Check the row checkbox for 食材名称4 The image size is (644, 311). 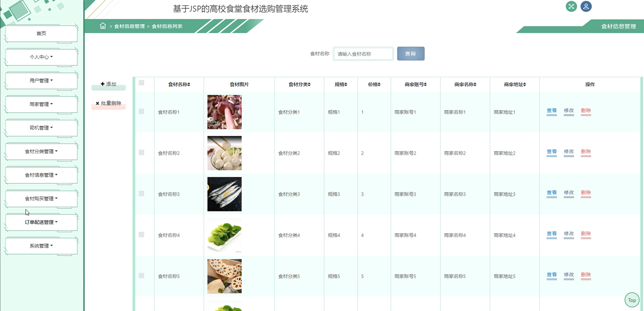click(141, 234)
